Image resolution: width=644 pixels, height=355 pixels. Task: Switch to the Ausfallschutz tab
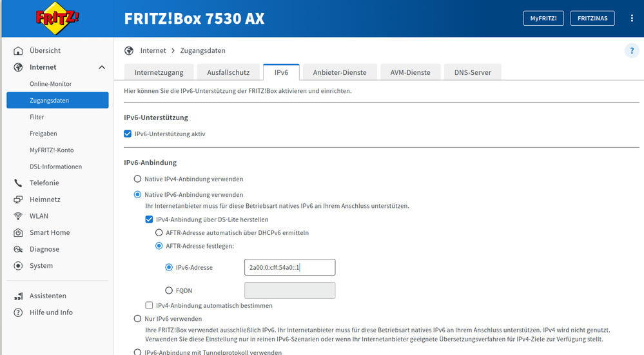pyautogui.click(x=228, y=72)
